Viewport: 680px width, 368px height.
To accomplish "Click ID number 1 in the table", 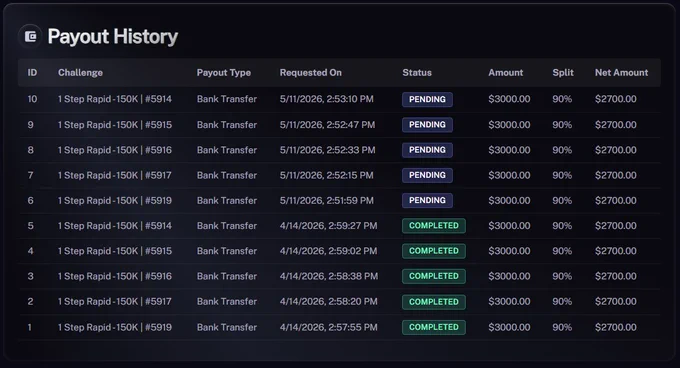I will click(x=29, y=327).
